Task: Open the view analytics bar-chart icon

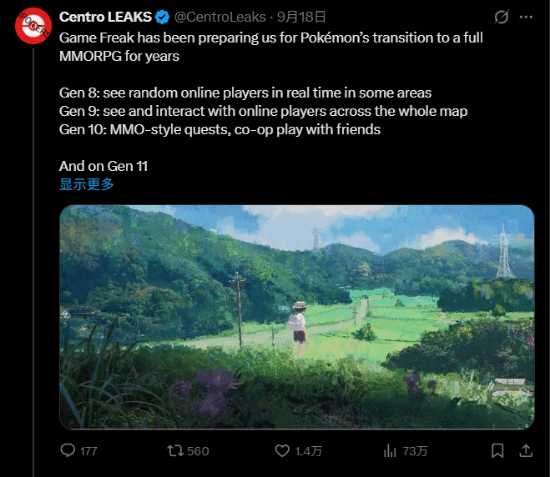Action: pos(390,451)
